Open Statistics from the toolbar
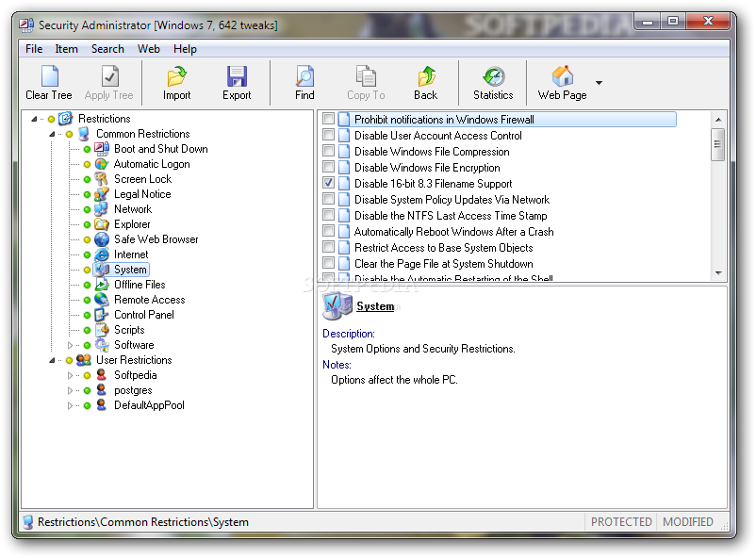Screen dimensions: 756x558 point(494,76)
